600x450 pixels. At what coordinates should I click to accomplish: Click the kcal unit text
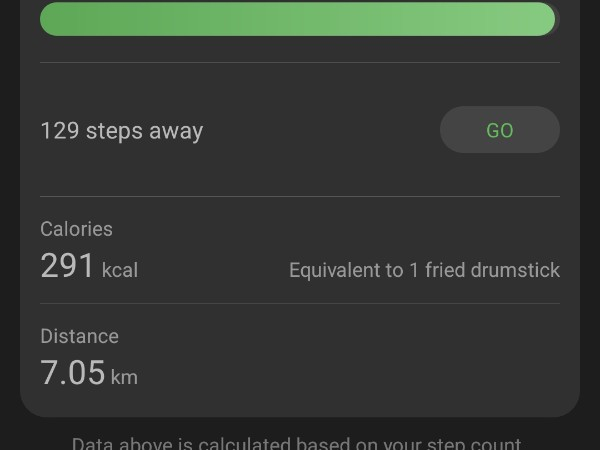tap(120, 270)
